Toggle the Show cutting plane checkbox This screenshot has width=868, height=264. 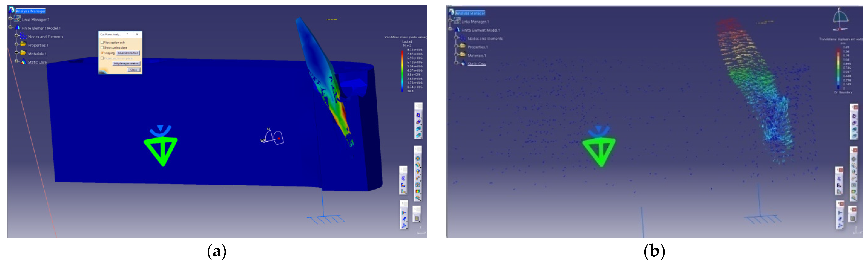(x=102, y=47)
